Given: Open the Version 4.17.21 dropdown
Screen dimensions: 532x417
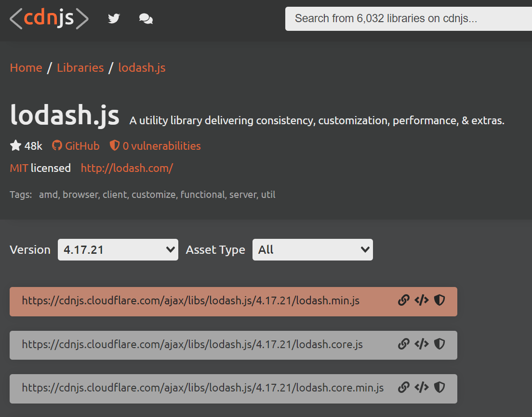Looking at the screenshot, I should tap(118, 250).
